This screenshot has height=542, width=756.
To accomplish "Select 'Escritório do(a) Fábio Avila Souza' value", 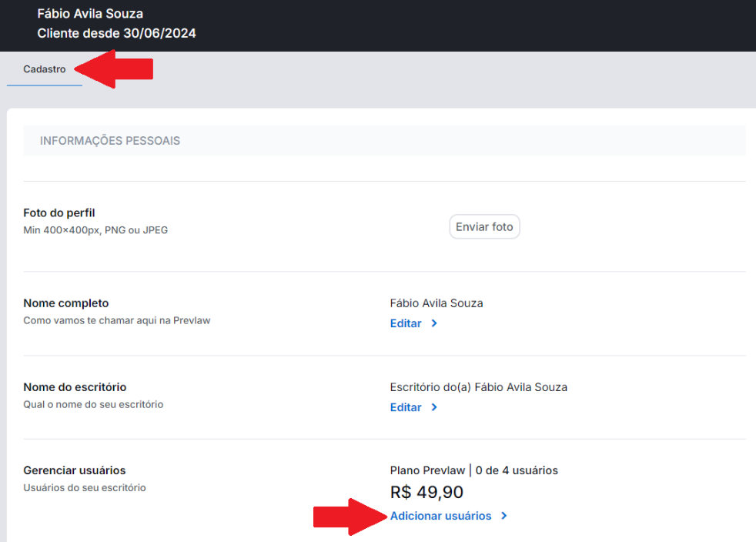I will 479,387.
